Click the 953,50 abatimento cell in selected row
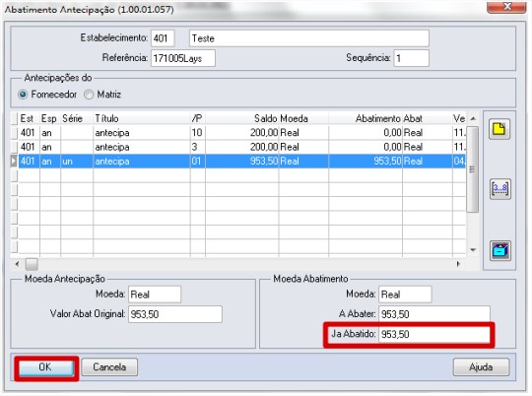 click(366, 161)
